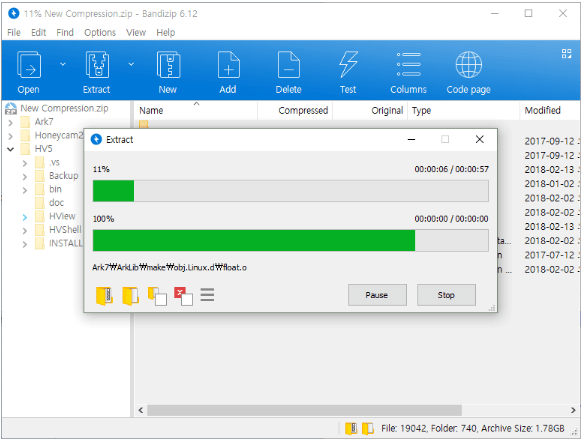The height and width of the screenshot is (441, 581).
Task: Select the HView folder in tree
Action: point(62,216)
